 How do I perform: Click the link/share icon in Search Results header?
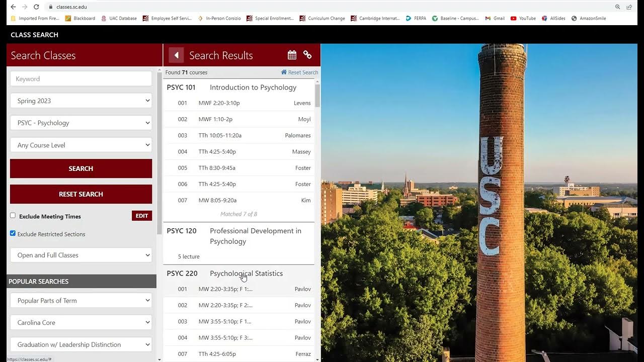point(307,55)
